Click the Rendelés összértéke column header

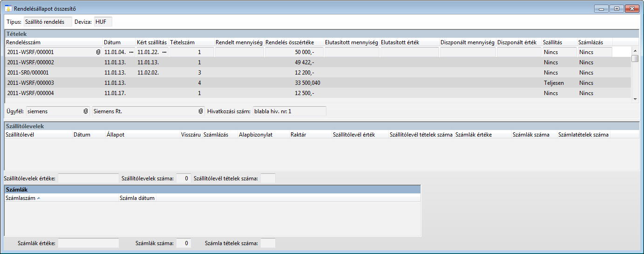[294, 42]
